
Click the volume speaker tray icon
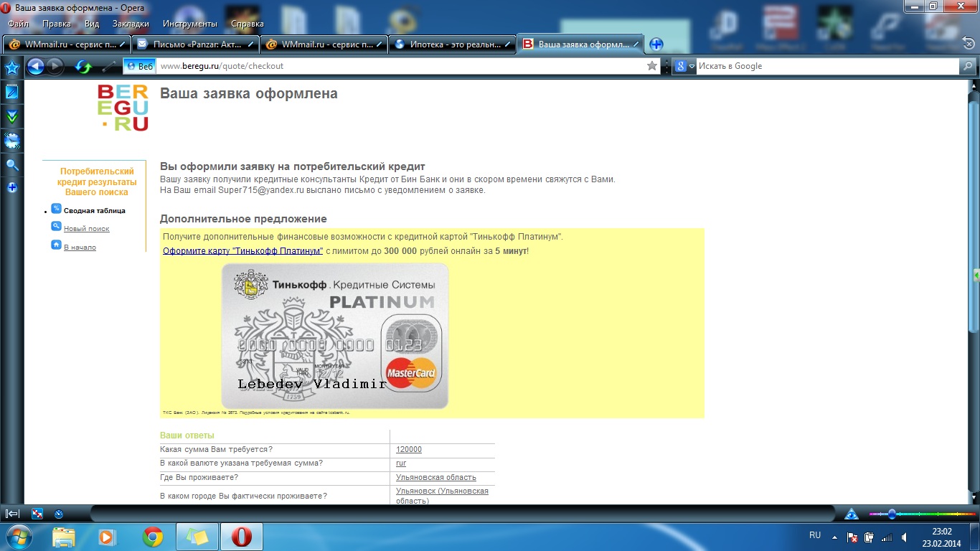pyautogui.click(x=905, y=537)
